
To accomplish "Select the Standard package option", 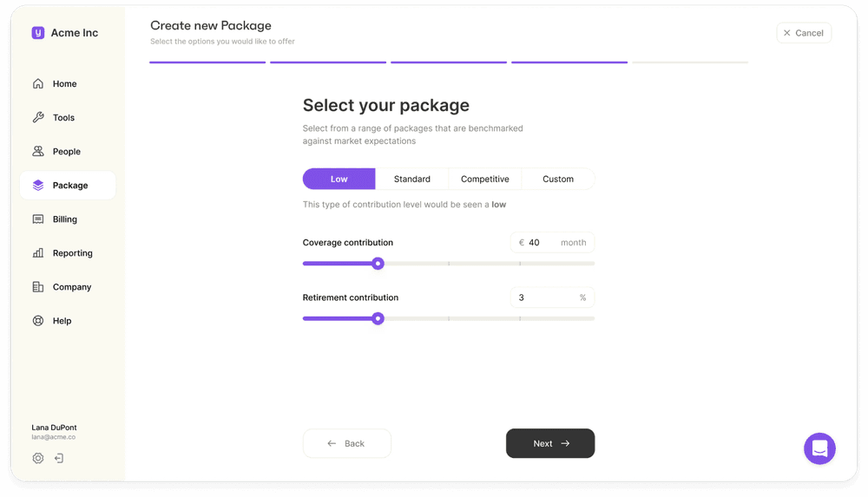I will point(411,179).
